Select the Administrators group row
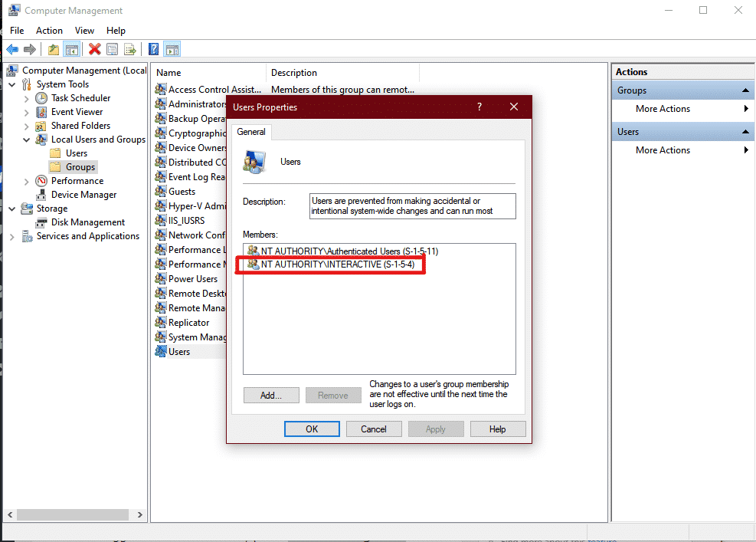Viewport: 756px width, 542px height. (191, 104)
